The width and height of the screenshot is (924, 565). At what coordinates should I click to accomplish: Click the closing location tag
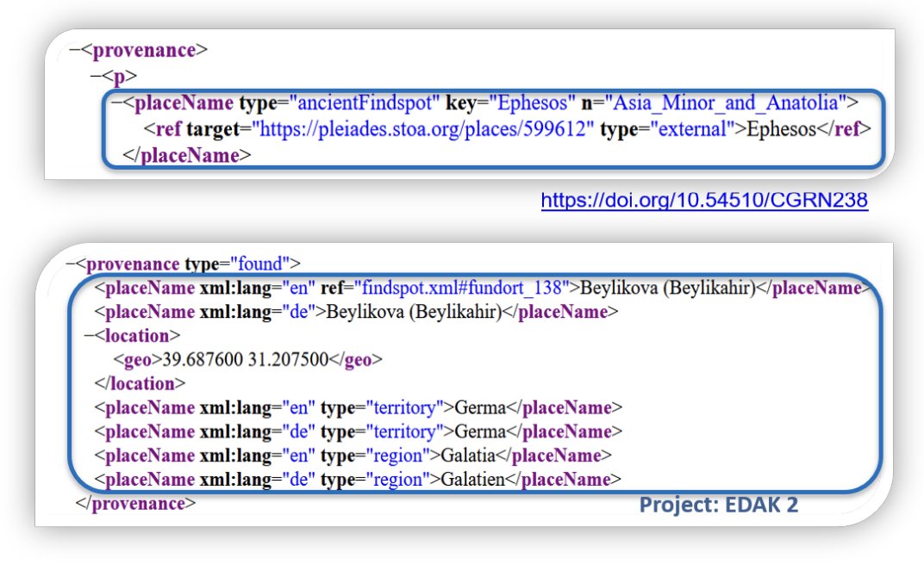click(140, 384)
